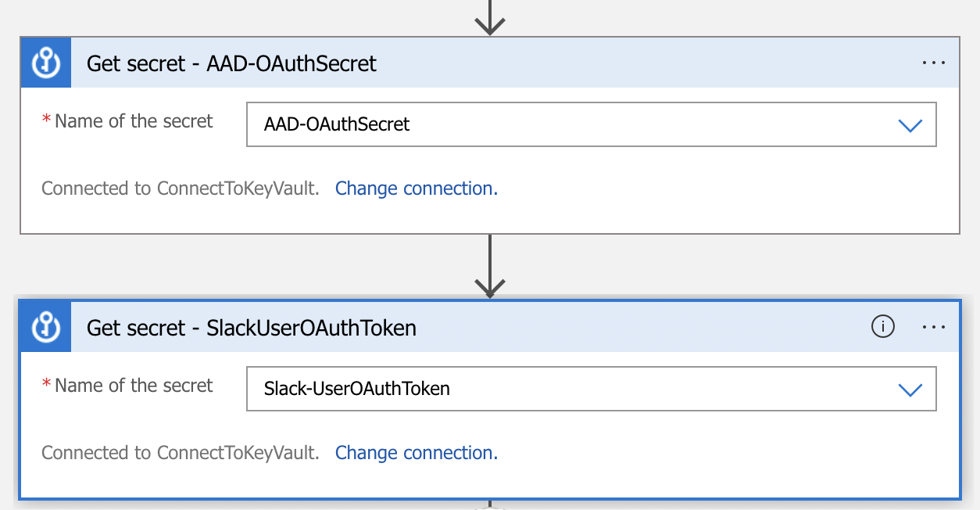The image size is (980, 510).
Task: Click the connector line below the SlackUserOAuthToken card
Action: (x=489, y=505)
